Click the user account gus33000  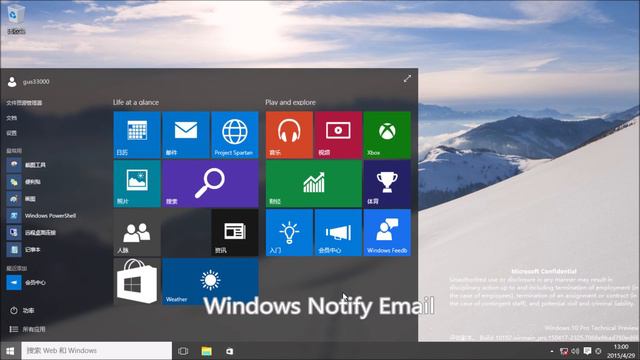pos(29,82)
